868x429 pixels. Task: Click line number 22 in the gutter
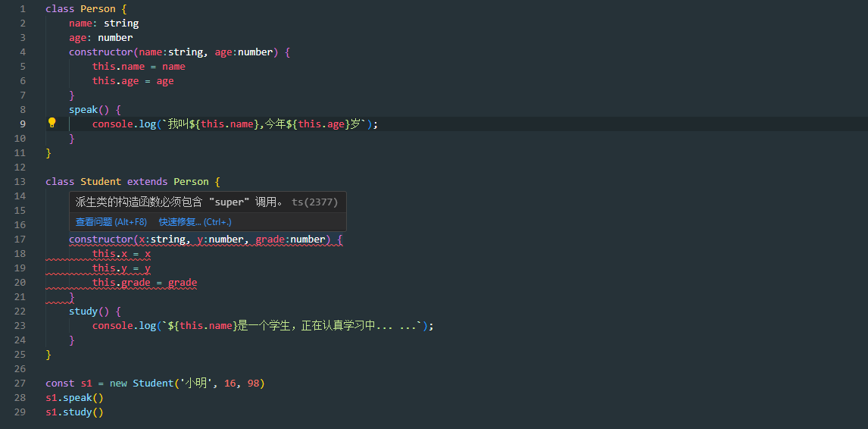coord(20,311)
